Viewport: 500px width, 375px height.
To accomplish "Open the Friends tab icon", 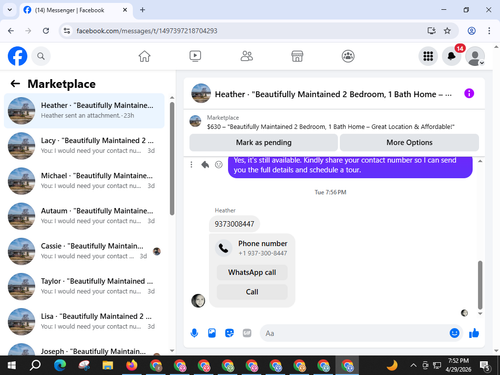I will tap(247, 56).
